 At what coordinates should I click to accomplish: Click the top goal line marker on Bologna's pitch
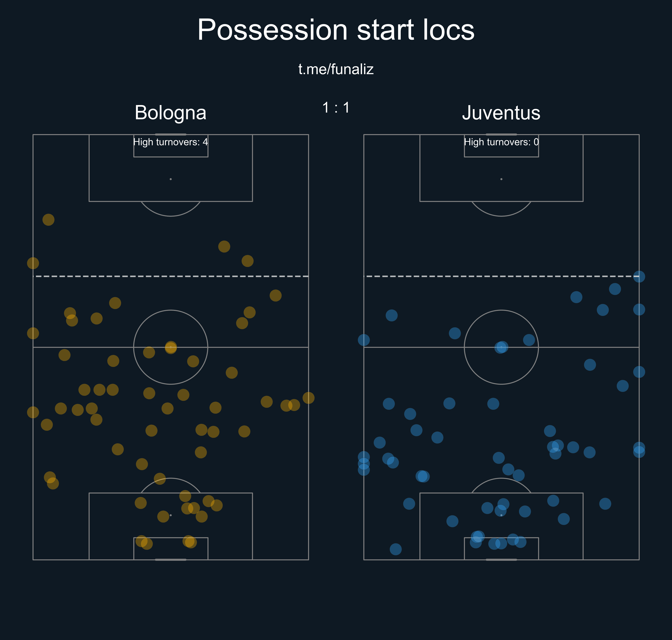(170, 135)
